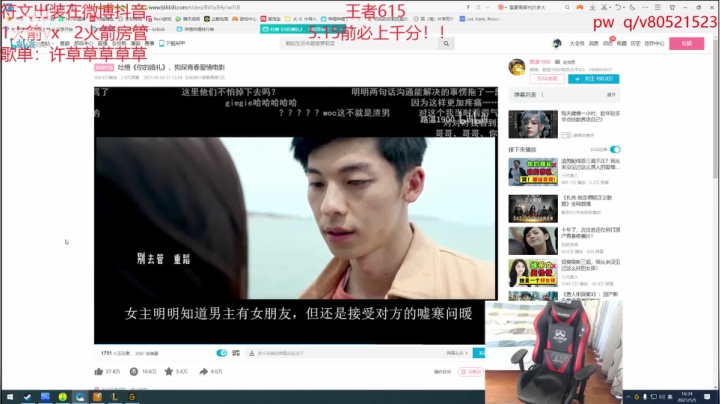Click the search magnifier button
The image size is (720, 404).
(x=446, y=44)
